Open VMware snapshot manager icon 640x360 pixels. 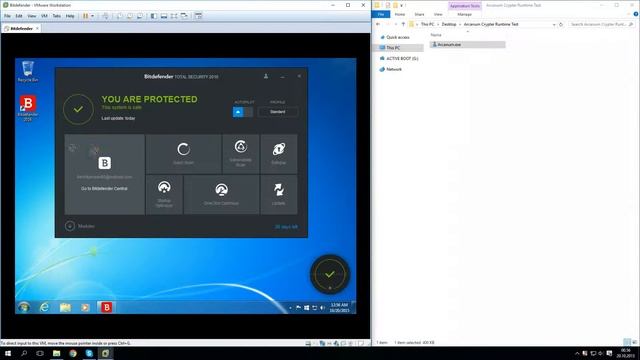pyautogui.click(x=140, y=16)
